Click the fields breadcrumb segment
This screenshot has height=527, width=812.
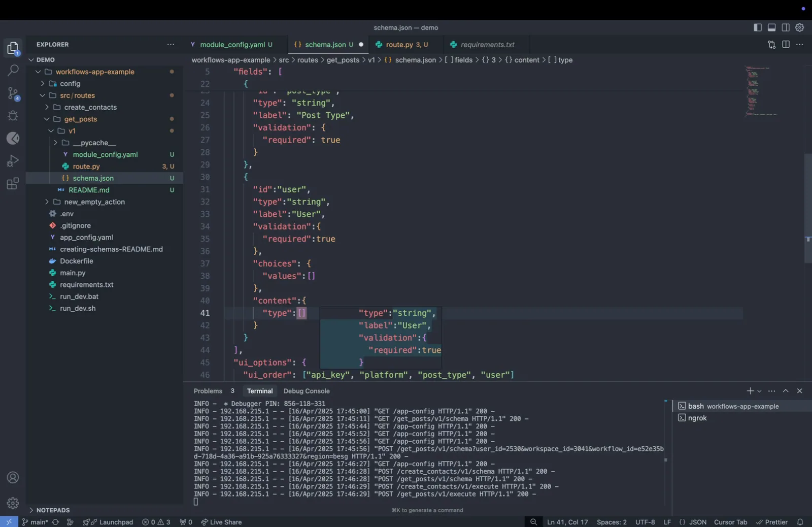pos(459,60)
